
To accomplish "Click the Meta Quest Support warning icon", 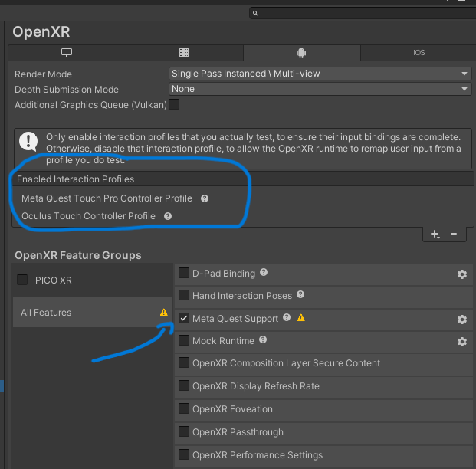I will (x=300, y=317).
